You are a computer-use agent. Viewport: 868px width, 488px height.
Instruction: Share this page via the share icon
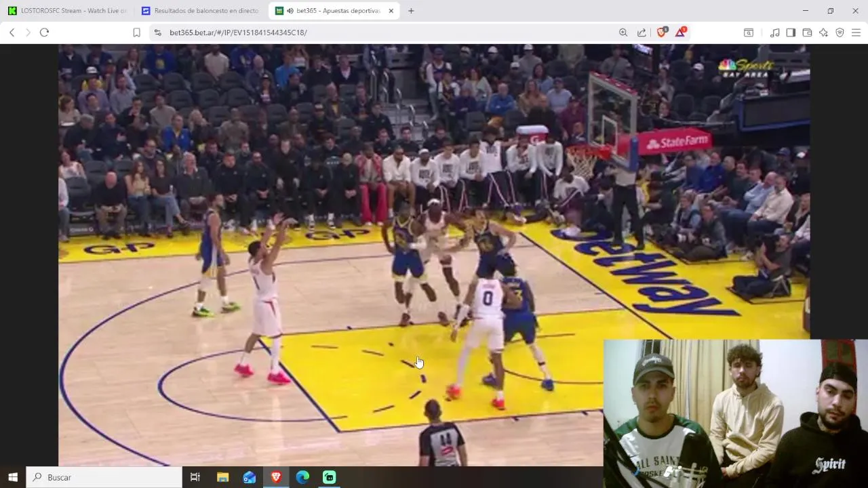642,33
